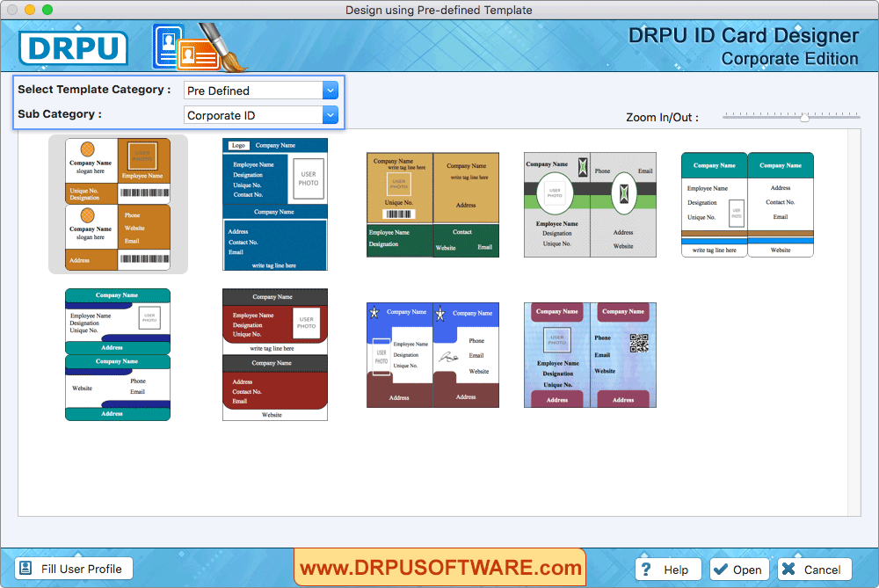Select the orange barcode corporate ID template
Viewport: 879px width, 588px height.
click(x=118, y=204)
